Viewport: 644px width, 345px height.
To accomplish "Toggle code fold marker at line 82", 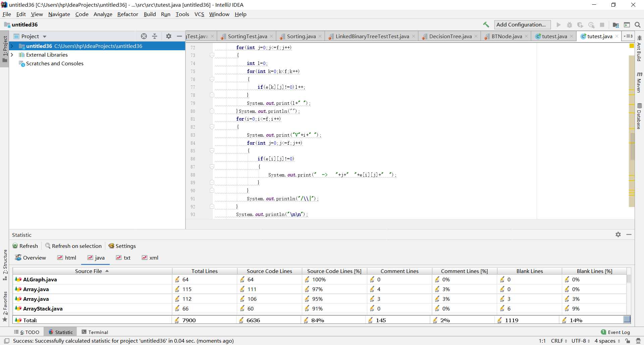I will [212, 127].
